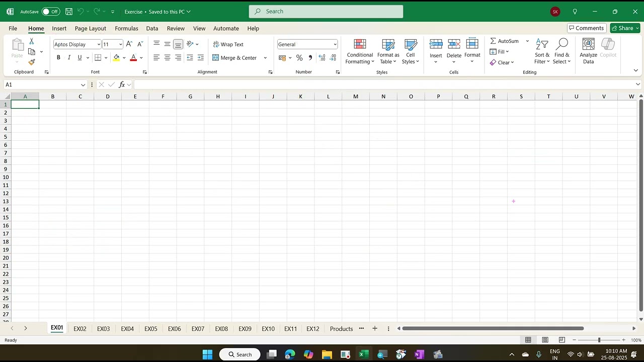
Task: Click the Comma Style icon
Action: click(x=310, y=58)
